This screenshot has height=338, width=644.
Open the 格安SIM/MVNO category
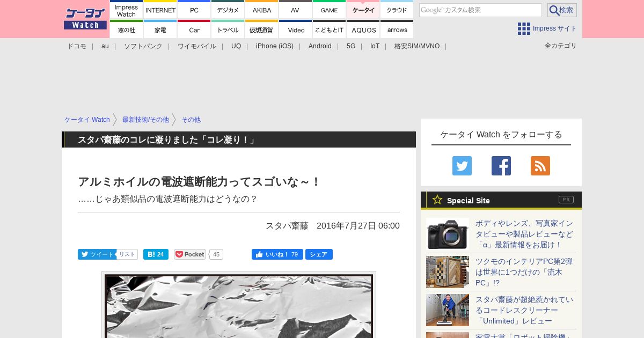pos(417,46)
